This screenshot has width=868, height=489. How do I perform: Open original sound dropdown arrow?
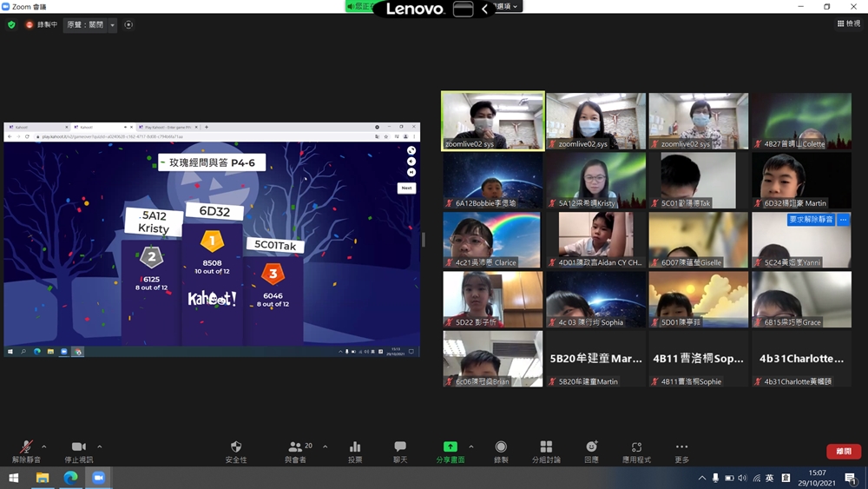tap(112, 25)
